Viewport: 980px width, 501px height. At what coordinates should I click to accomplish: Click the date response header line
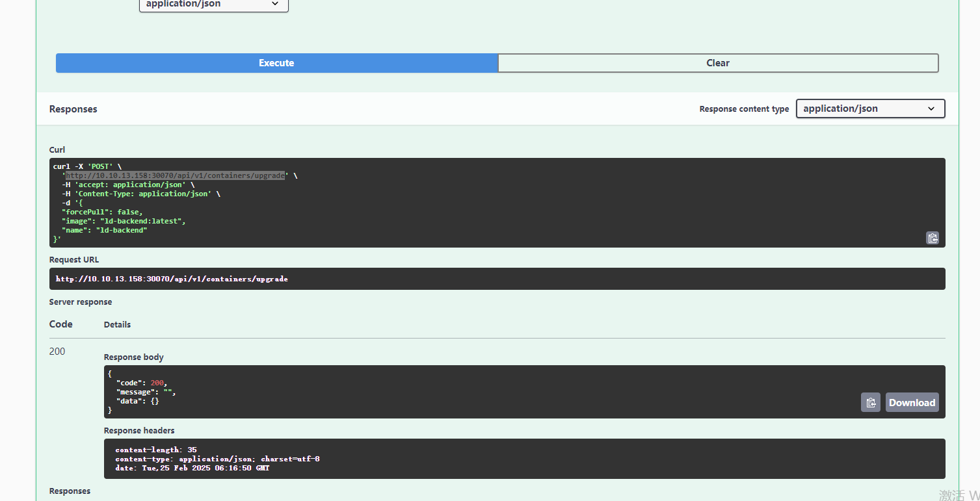pos(192,468)
